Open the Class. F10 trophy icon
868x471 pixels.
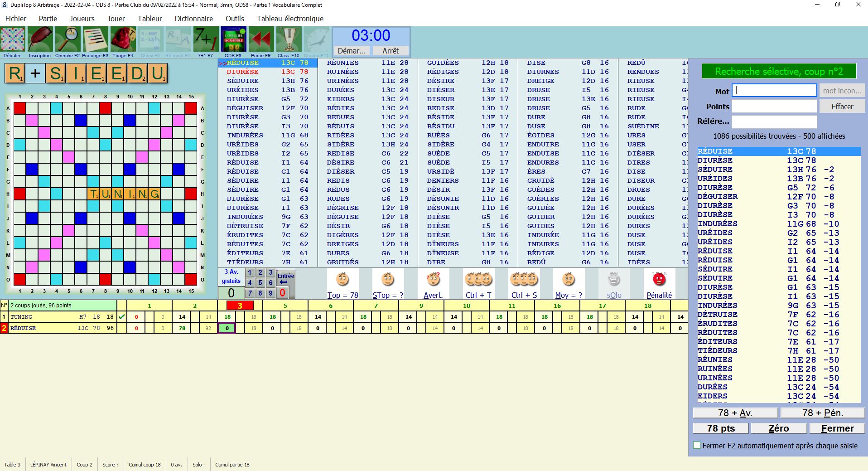(x=289, y=40)
